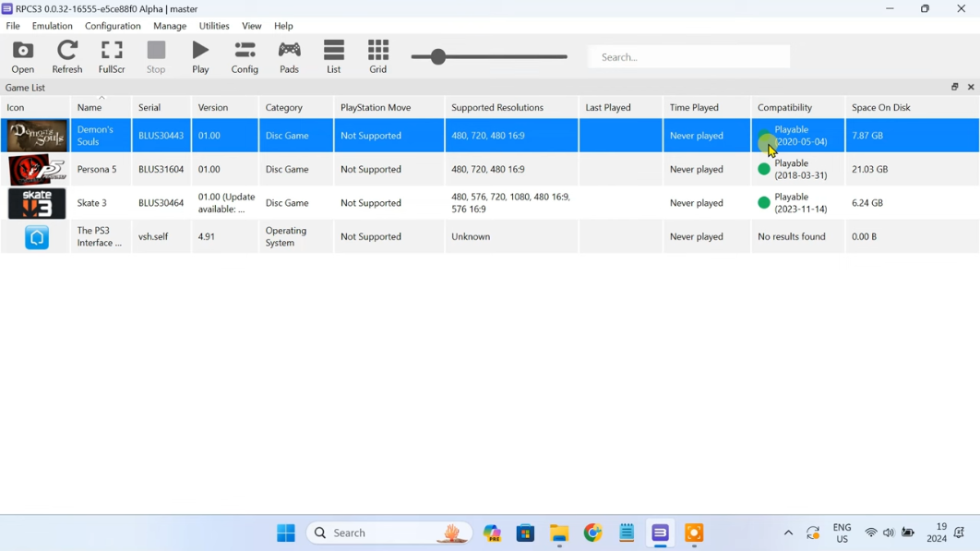Image resolution: width=980 pixels, height=551 pixels.
Task: Click Operating System category cell
Action: point(296,237)
